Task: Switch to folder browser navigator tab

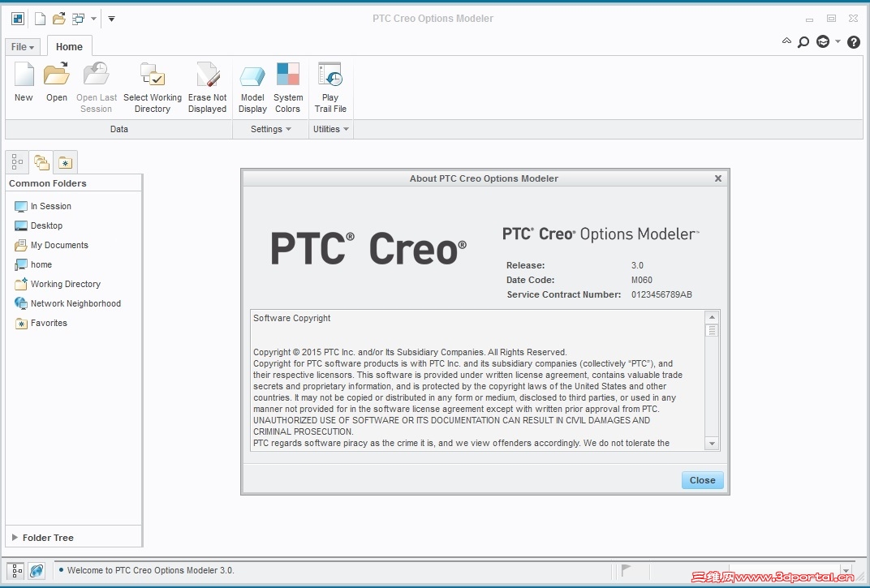Action: click(41, 162)
